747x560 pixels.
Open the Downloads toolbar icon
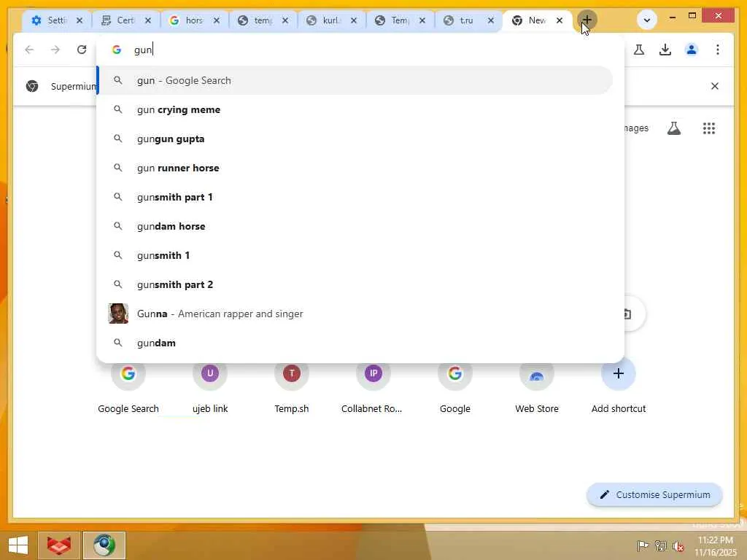(x=665, y=50)
